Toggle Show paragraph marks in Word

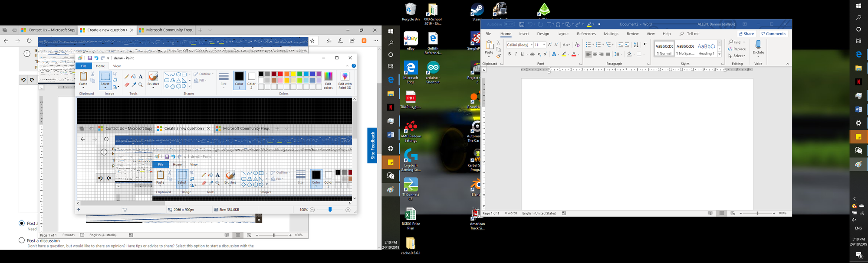click(x=645, y=45)
